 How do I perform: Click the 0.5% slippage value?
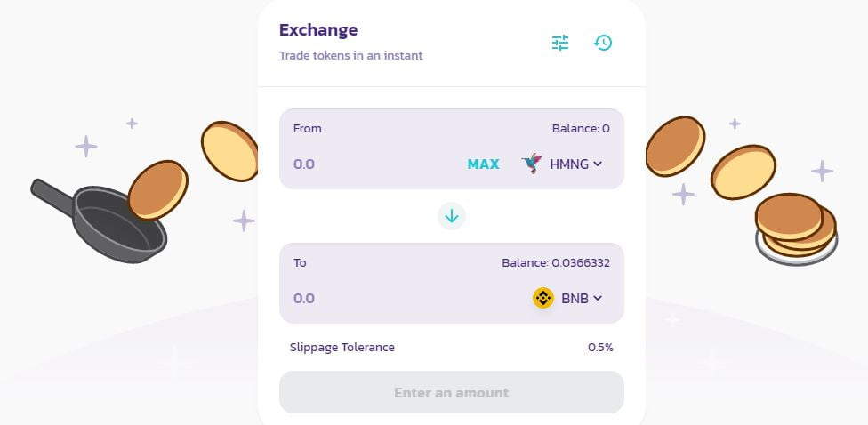click(x=600, y=348)
